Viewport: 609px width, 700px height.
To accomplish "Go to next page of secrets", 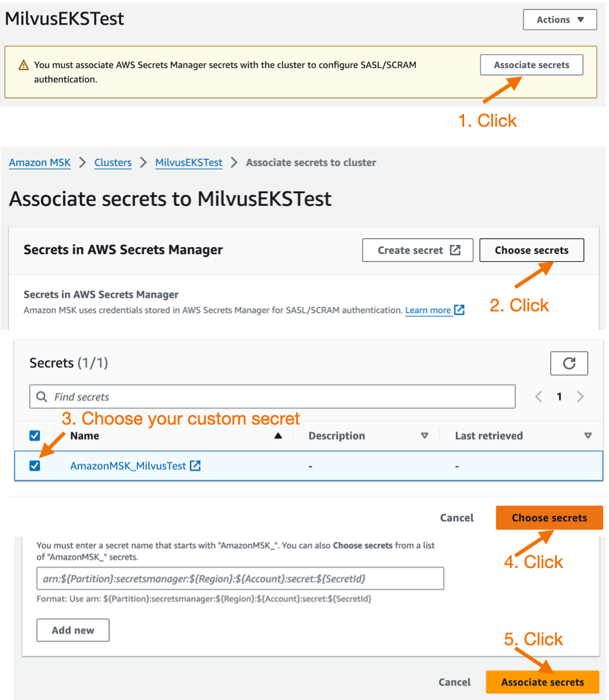I will pyautogui.click(x=580, y=396).
